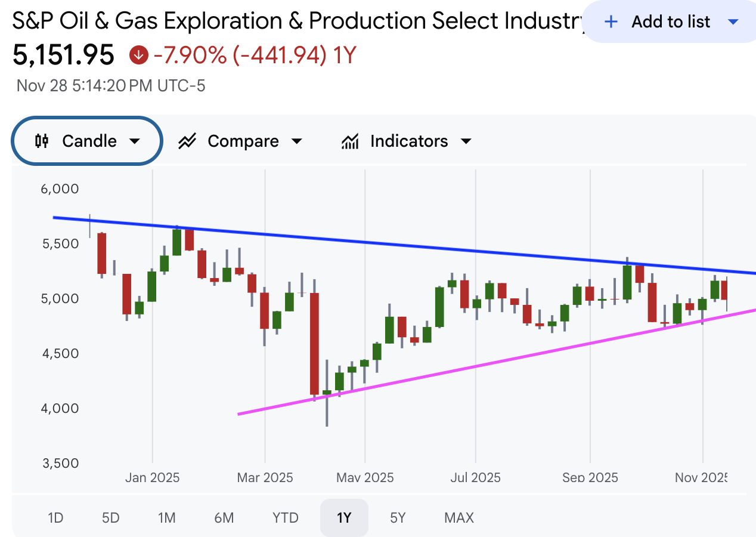Expand the Indicators dropdown arrow

466,141
